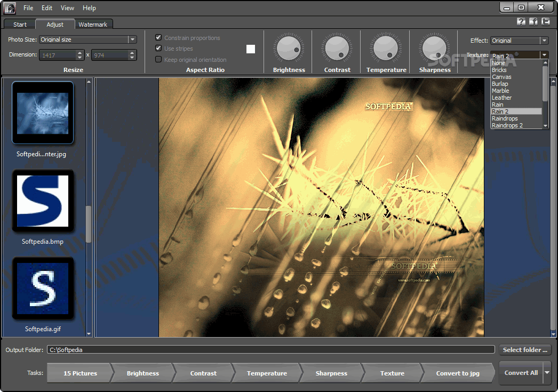Click the Sharpness knob

[x=434, y=49]
